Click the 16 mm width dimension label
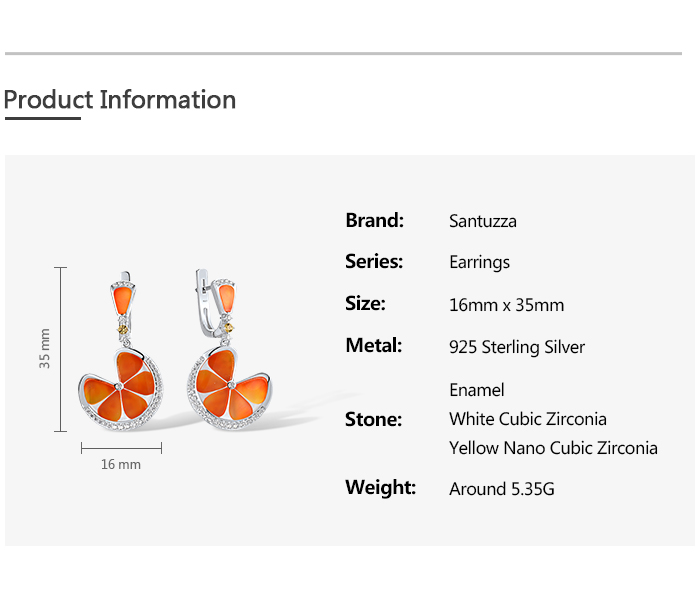Screen dimensions: 700x596 click(x=121, y=465)
